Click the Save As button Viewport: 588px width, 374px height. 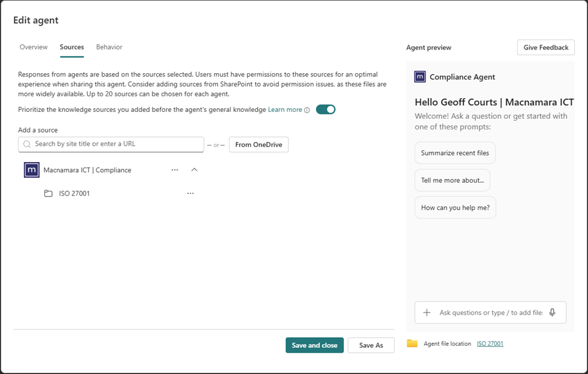pyautogui.click(x=371, y=345)
